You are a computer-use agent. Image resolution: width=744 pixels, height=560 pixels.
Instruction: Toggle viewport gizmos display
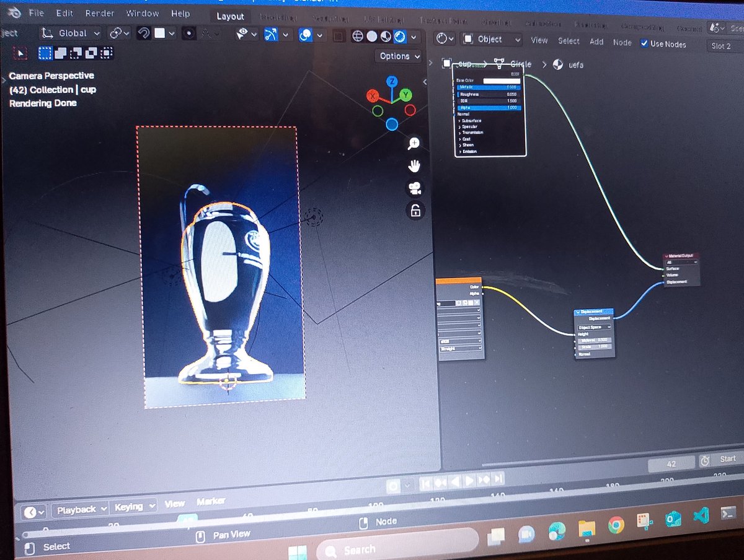coord(271,35)
